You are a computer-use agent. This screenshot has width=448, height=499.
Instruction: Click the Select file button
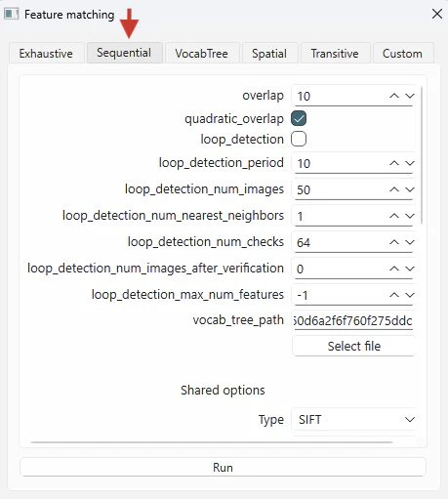click(354, 346)
